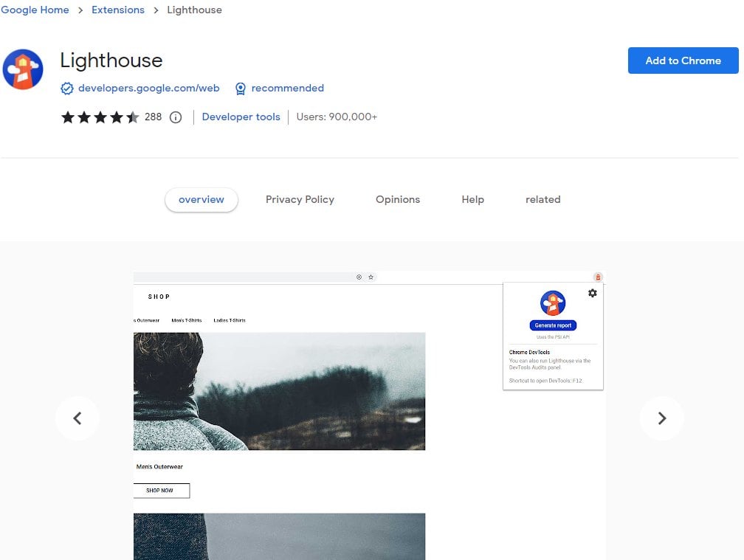Open developers.google.com/web publisher link
744x560 pixels.
click(149, 89)
